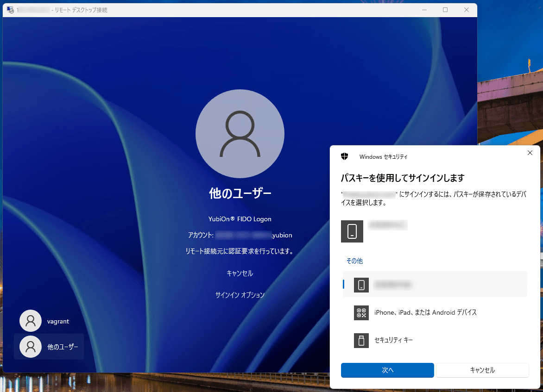Click 次へ to continue sign-in
543x392 pixels.
tap(387, 370)
